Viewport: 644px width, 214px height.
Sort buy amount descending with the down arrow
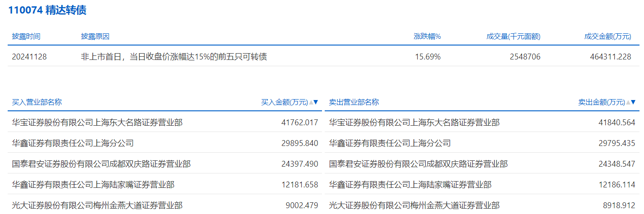click(316, 102)
